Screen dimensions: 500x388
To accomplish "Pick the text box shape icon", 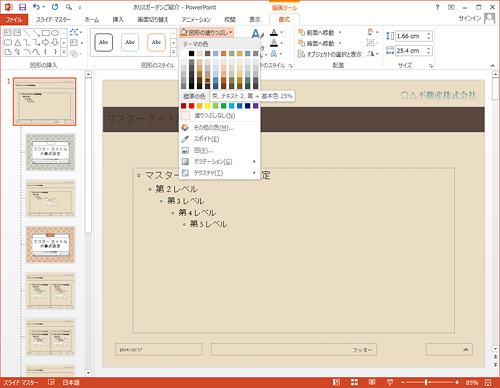I will click(8, 33).
